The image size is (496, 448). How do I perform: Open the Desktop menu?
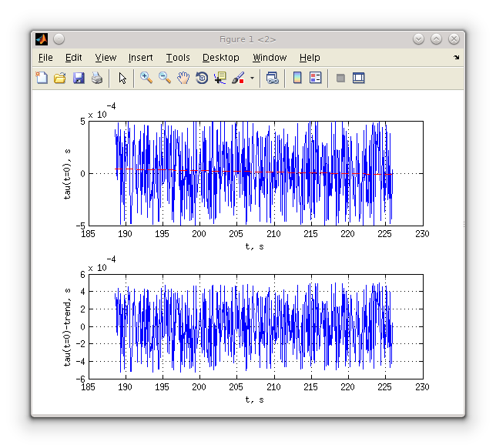220,58
